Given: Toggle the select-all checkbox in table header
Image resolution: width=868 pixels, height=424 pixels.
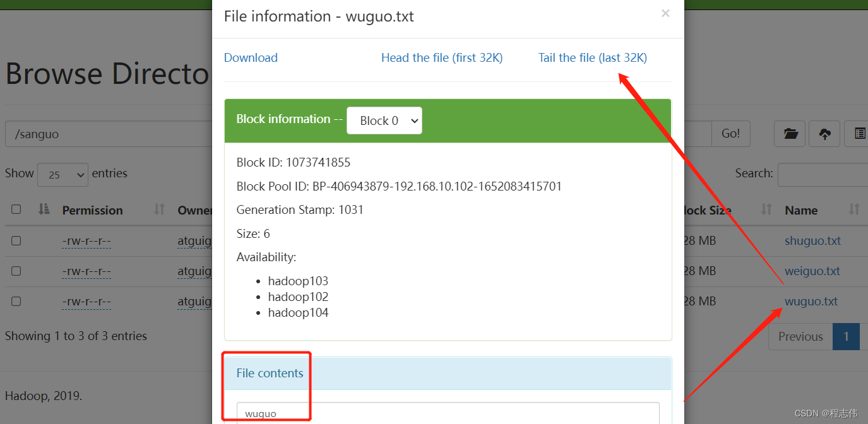Looking at the screenshot, I should pyautogui.click(x=16, y=209).
